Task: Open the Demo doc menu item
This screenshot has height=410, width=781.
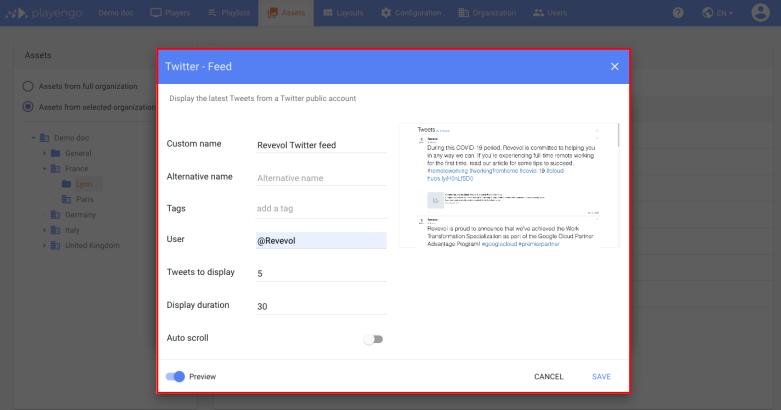Action: coord(116,13)
